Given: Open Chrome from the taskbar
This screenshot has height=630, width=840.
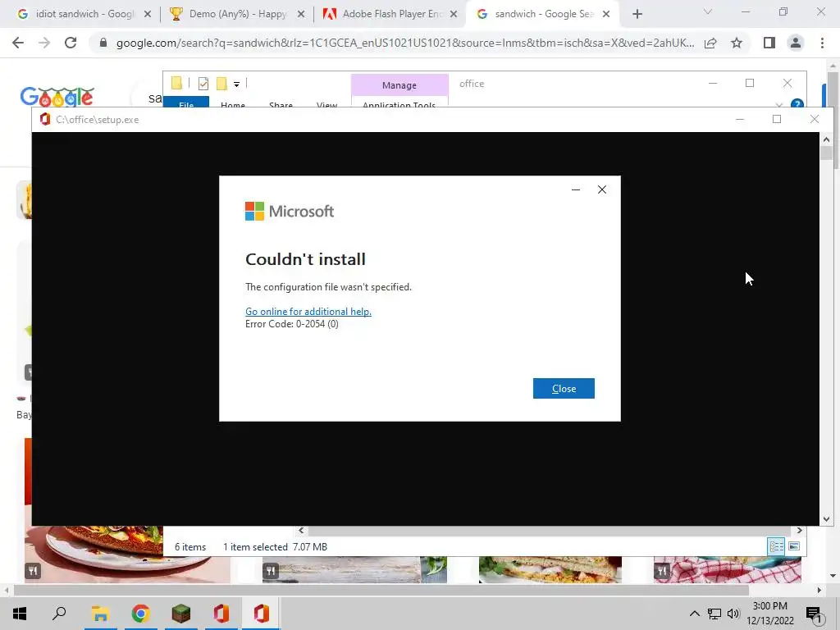Looking at the screenshot, I should [140, 614].
